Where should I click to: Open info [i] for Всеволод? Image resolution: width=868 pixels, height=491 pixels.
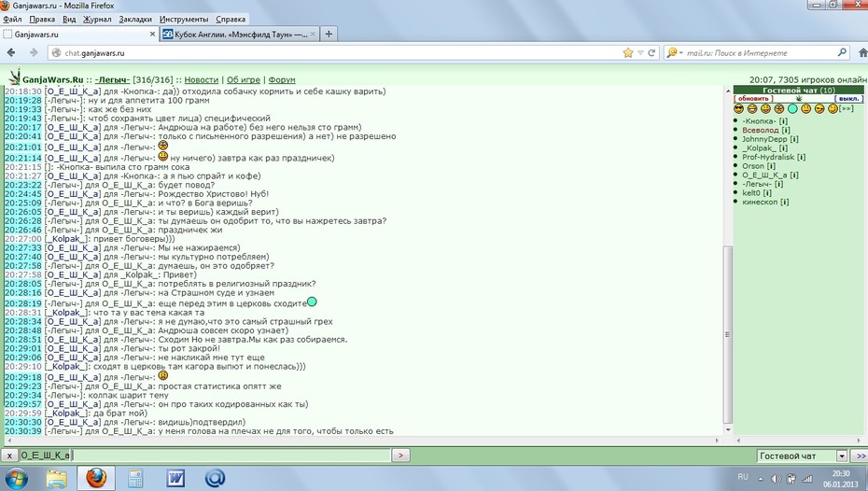click(x=786, y=130)
